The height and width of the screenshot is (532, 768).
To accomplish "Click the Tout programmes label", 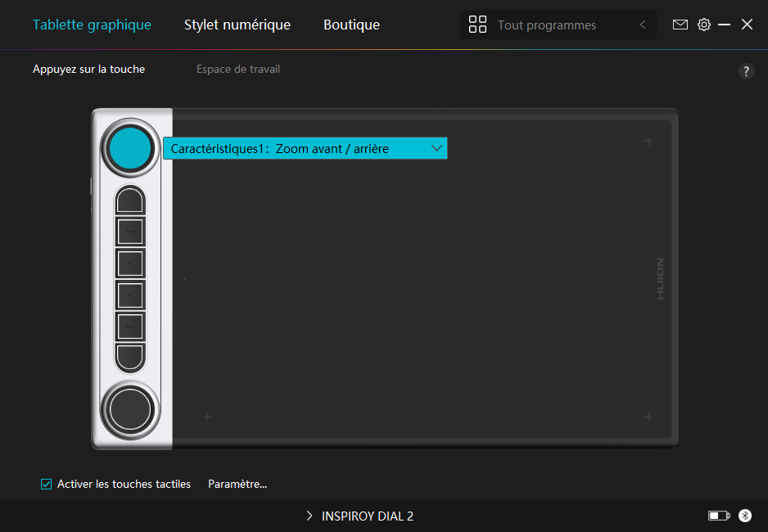I will (x=547, y=25).
